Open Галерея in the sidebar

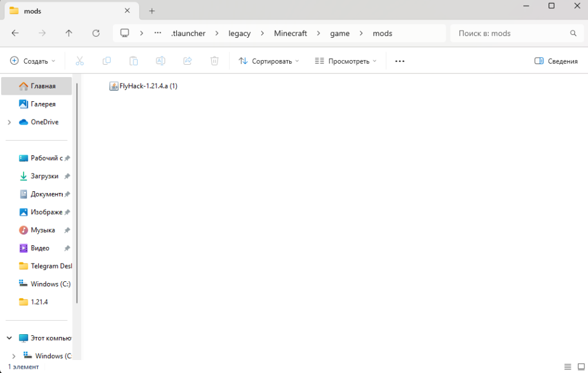pyautogui.click(x=36, y=104)
